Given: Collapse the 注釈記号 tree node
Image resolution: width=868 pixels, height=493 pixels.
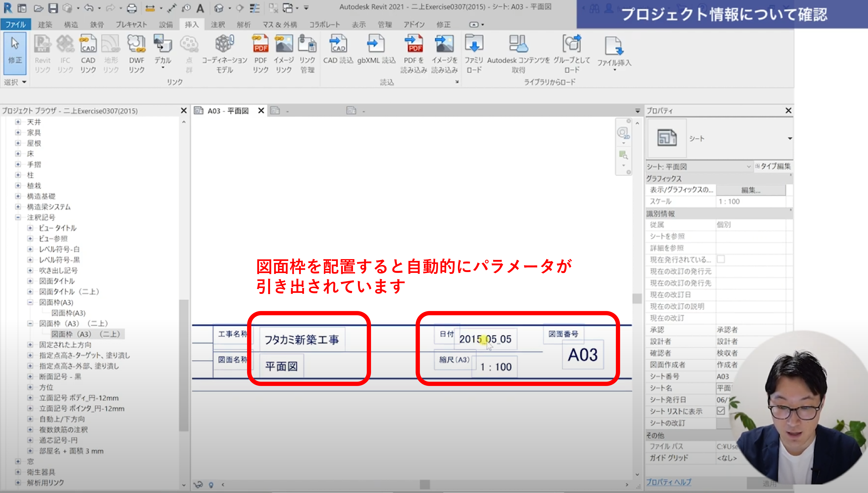Looking at the screenshot, I should [18, 217].
